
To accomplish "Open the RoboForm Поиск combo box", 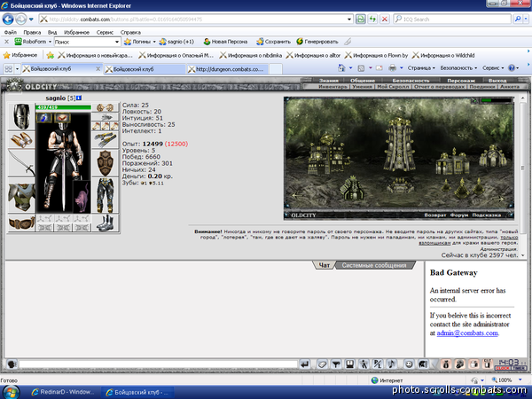I will point(87,42).
